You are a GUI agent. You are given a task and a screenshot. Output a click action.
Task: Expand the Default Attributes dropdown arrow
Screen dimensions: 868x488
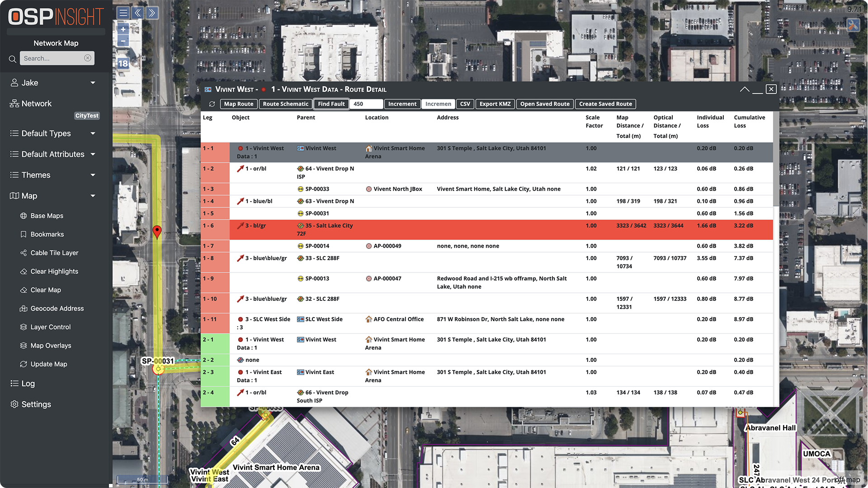pos(93,155)
